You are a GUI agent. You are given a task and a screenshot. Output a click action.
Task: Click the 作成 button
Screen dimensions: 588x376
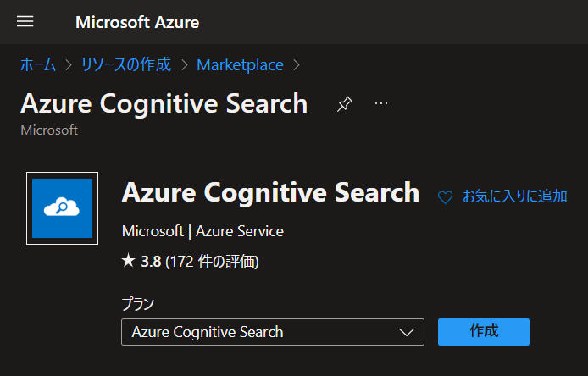point(484,332)
